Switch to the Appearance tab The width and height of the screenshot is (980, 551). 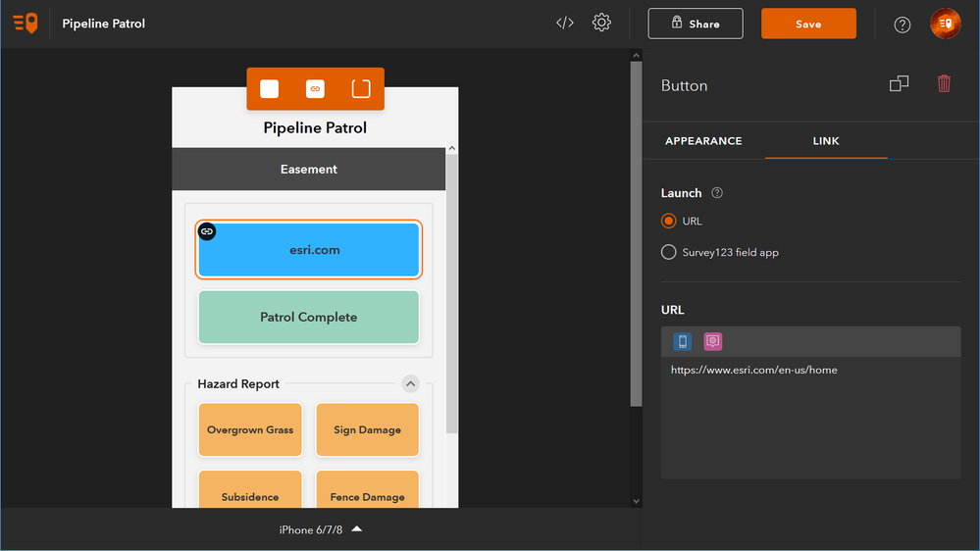(703, 141)
